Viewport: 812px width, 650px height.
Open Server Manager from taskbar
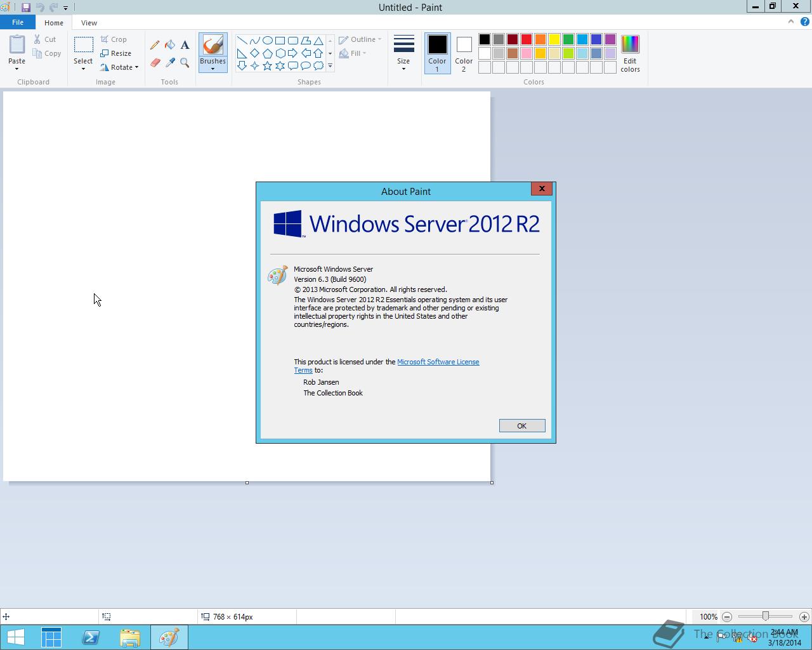pyautogui.click(x=51, y=637)
